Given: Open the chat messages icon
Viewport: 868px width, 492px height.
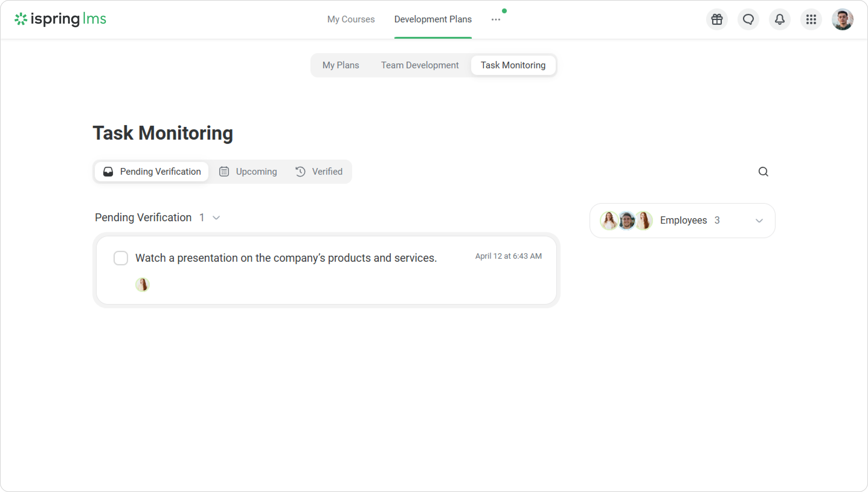Looking at the screenshot, I should (x=748, y=20).
